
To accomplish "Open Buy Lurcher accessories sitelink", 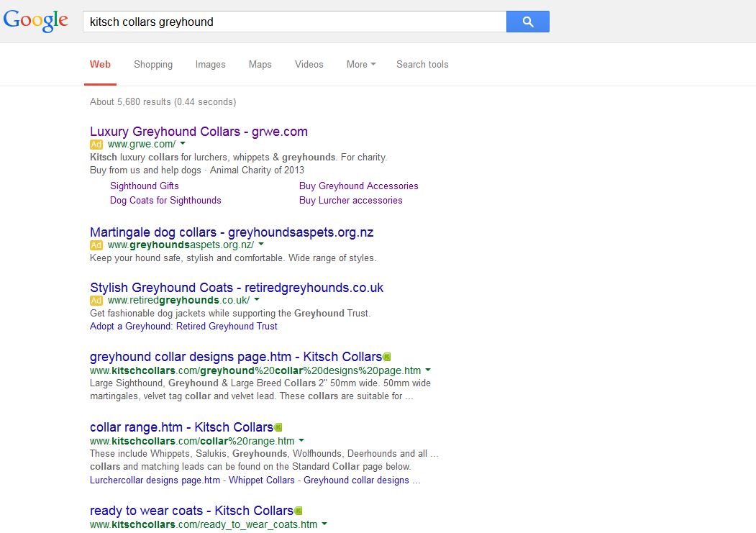I will coord(350,201).
